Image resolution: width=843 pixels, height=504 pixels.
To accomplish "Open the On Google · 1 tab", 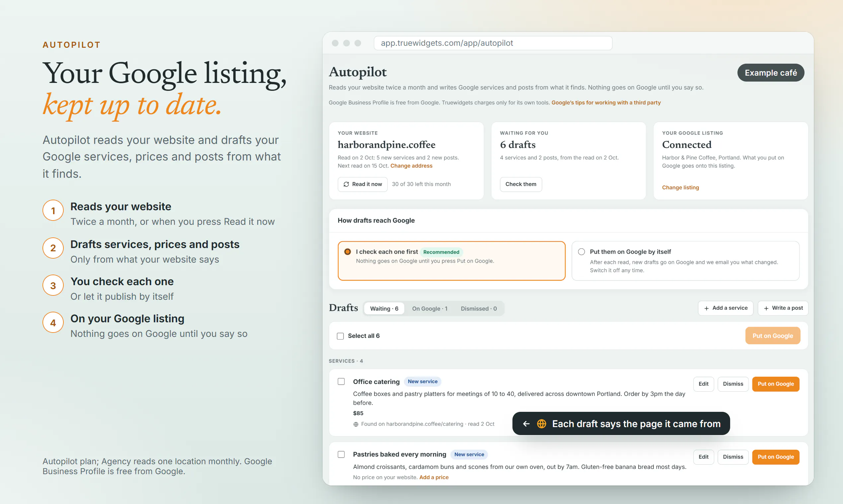I will point(430,308).
